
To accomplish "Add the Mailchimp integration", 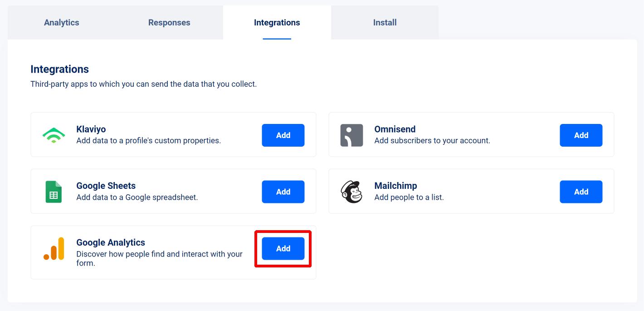I will coord(581,192).
